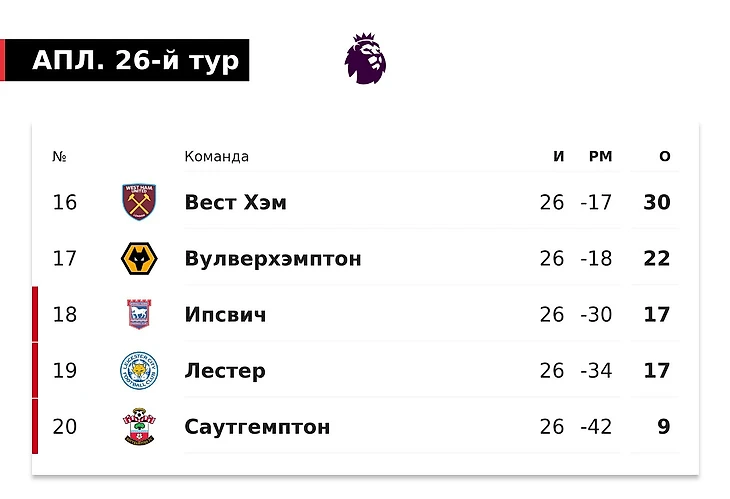The image size is (730, 499).
Task: Sort by the О points column header
Action: click(x=665, y=156)
